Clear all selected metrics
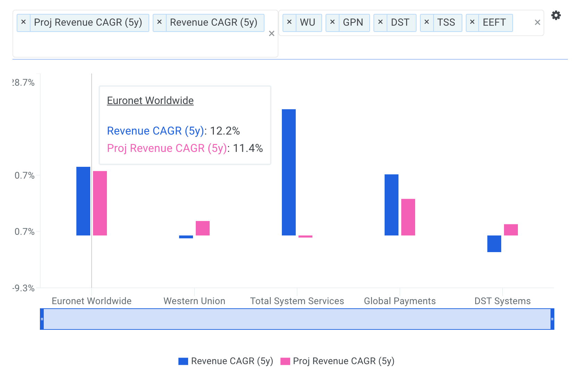 271,34
